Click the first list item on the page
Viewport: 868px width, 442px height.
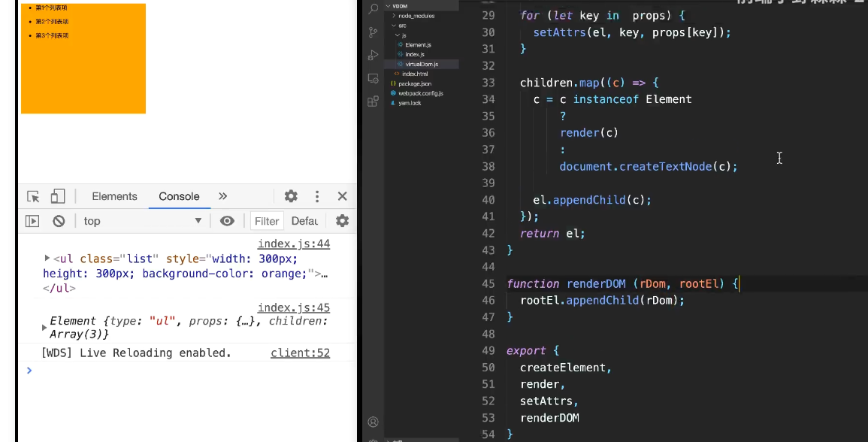(x=52, y=8)
